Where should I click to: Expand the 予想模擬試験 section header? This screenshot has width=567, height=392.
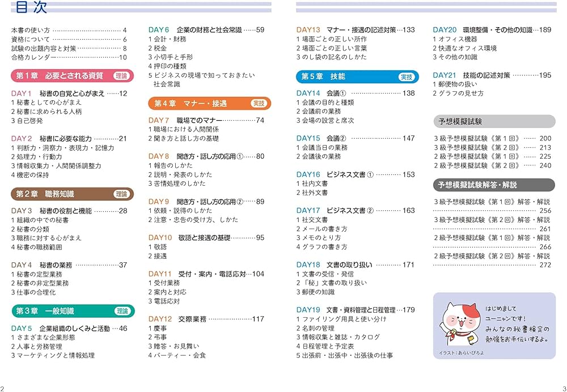coord(493,121)
